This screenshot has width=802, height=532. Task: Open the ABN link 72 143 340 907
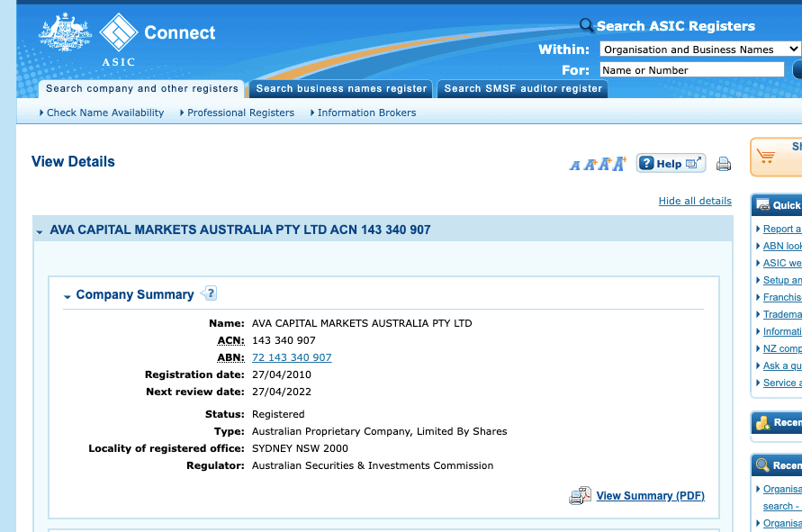292,357
